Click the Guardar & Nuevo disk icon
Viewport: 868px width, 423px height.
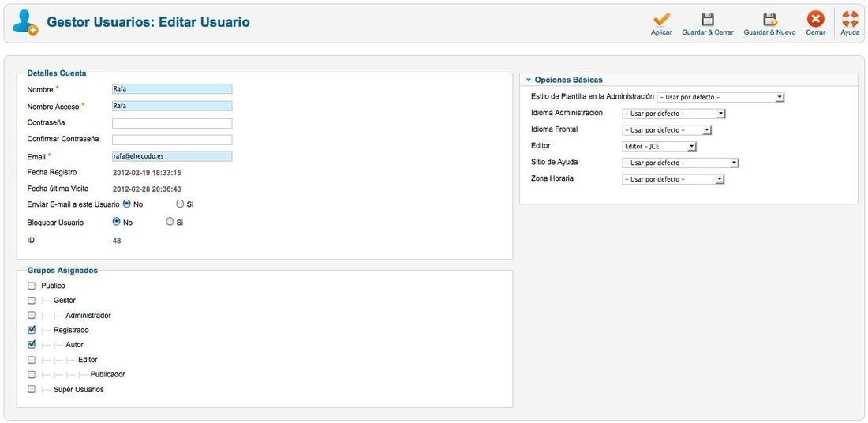coord(769,20)
